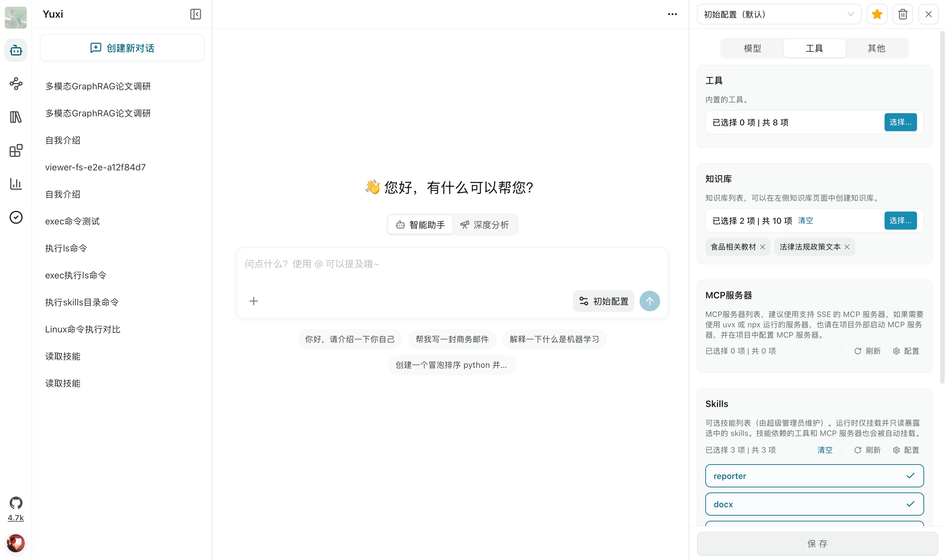Collapse the conversation list panel

click(196, 14)
